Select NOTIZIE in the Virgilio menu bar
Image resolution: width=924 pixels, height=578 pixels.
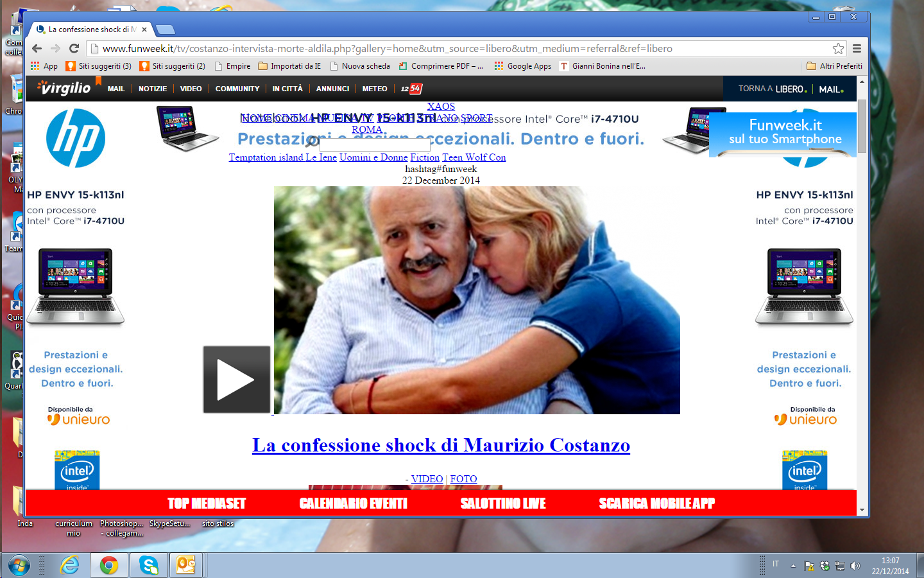point(153,89)
